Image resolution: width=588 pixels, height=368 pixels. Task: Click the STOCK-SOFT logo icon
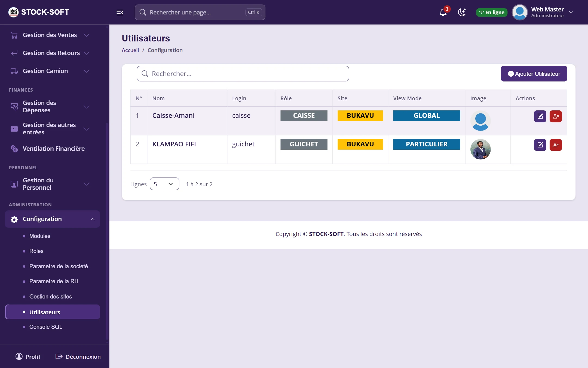pyautogui.click(x=13, y=12)
